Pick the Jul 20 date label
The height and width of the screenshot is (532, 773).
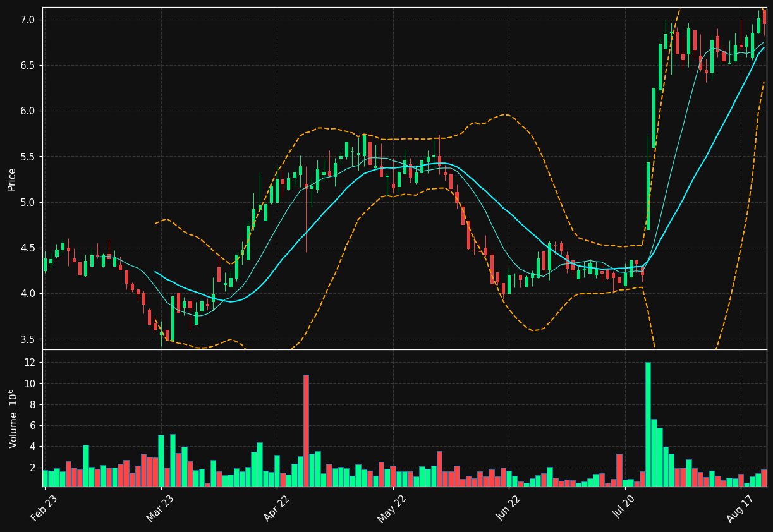coord(623,507)
